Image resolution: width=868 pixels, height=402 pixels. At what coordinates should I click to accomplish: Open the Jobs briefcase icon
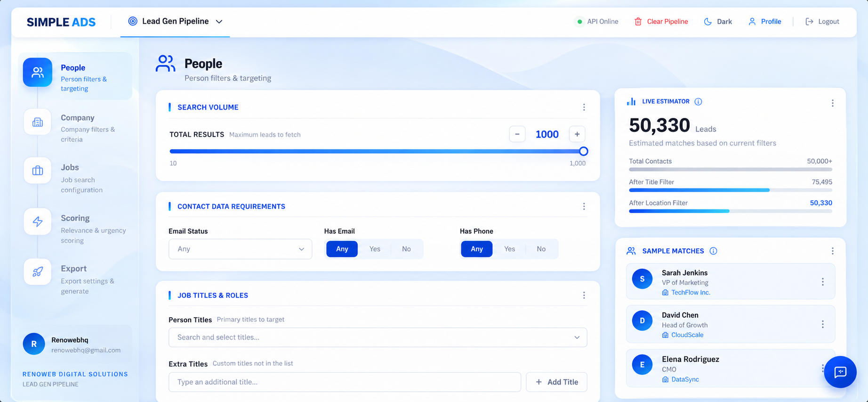point(38,171)
